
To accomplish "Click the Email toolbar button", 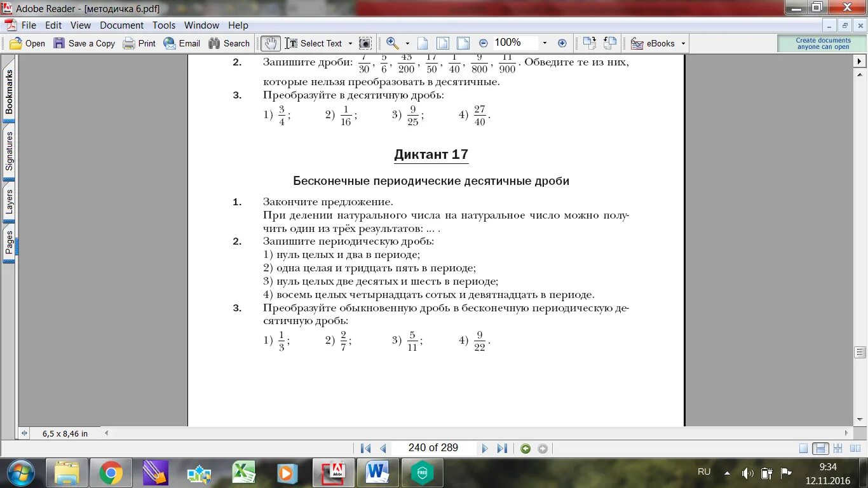I will point(182,43).
